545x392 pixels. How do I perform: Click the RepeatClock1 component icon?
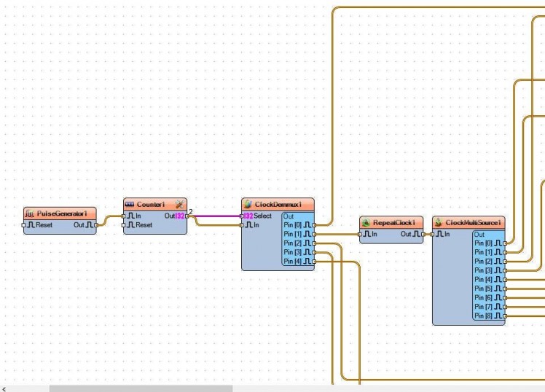366,222
